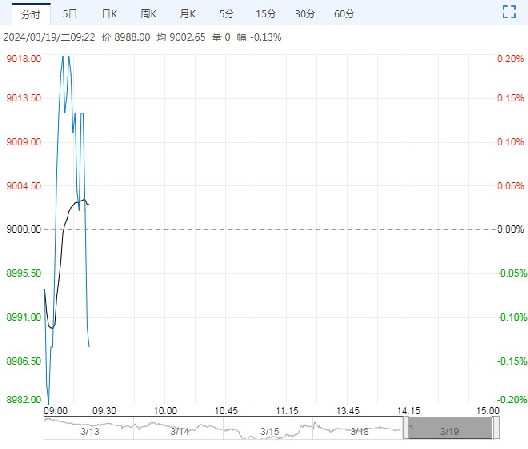This screenshot has width=528, height=449.
Task: Click the dashed 9000.00 baseline
Action: (x=269, y=229)
